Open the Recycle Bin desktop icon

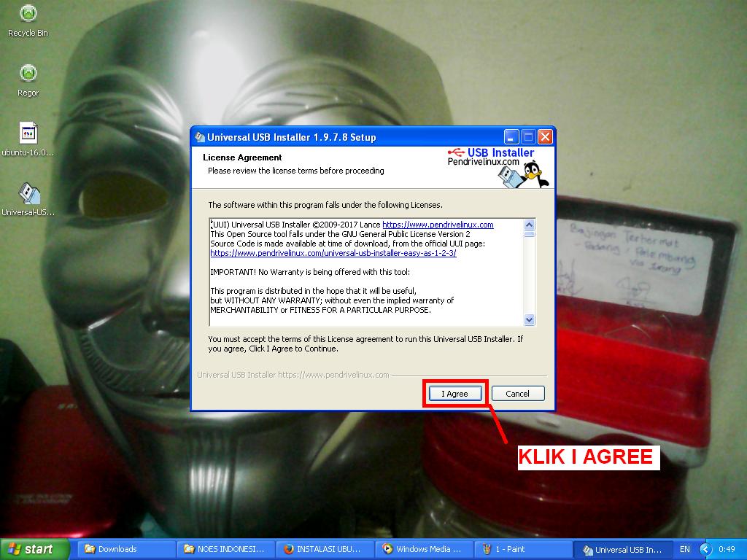[28, 20]
